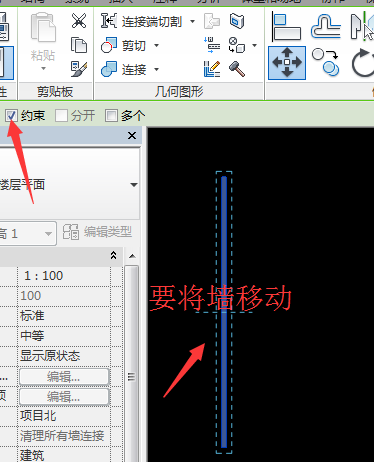Click the Match Type Properties paintbrush icon
Image resolution: width=374 pixels, height=462 pixels.
click(x=79, y=69)
